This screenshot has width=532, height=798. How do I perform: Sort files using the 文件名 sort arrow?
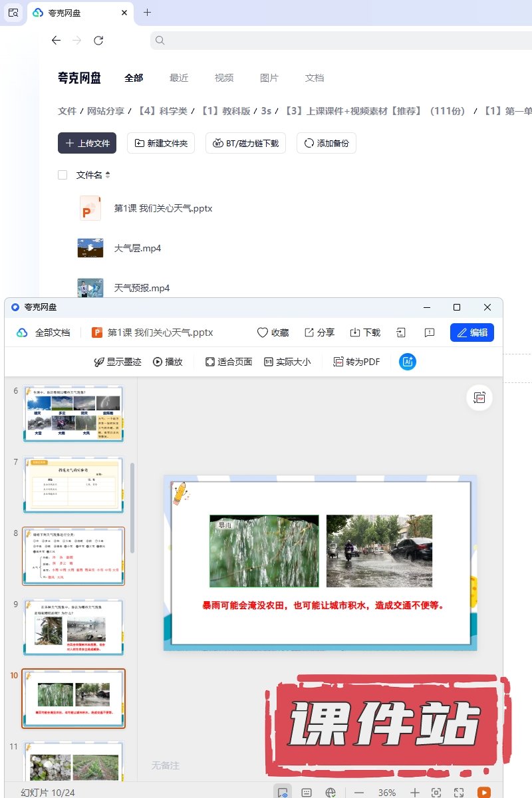pos(108,175)
